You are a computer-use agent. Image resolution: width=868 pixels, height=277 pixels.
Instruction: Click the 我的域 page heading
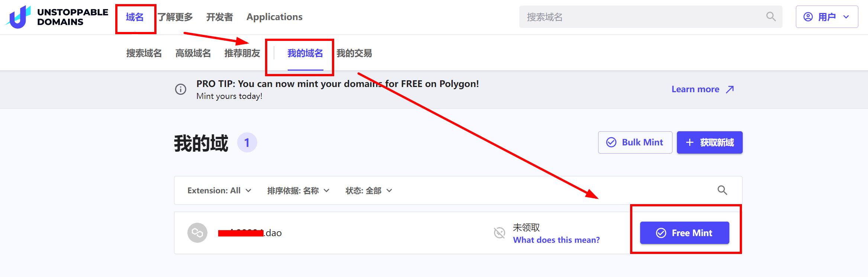pos(201,143)
